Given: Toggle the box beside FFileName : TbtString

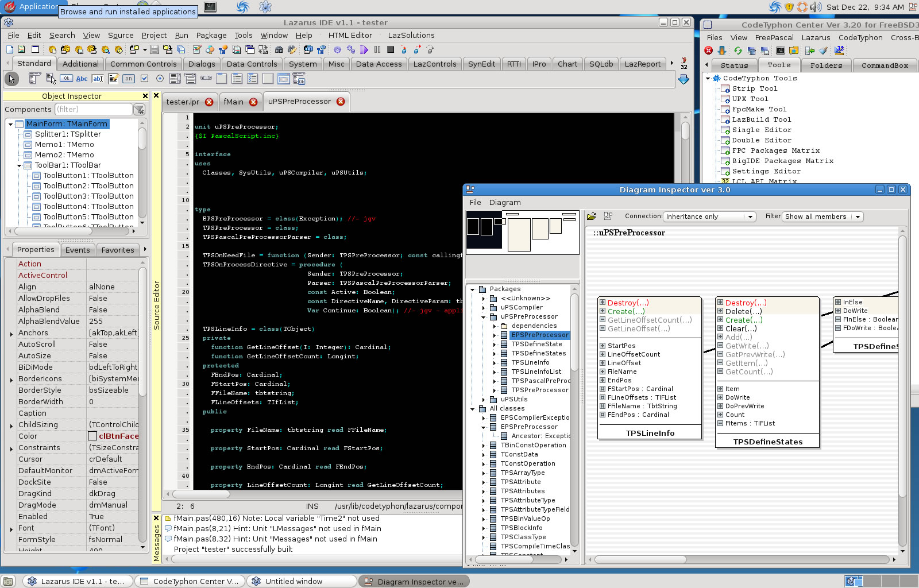Looking at the screenshot, I should [603, 406].
